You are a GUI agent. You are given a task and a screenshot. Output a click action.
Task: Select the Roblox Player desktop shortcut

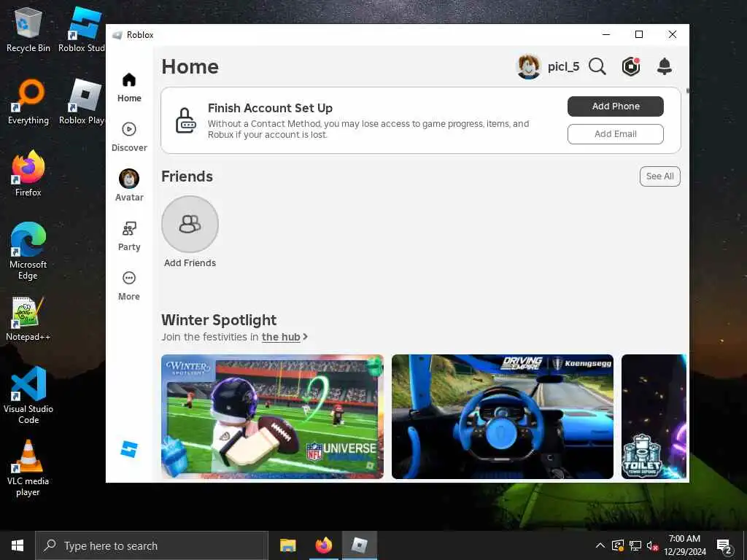[x=82, y=102]
